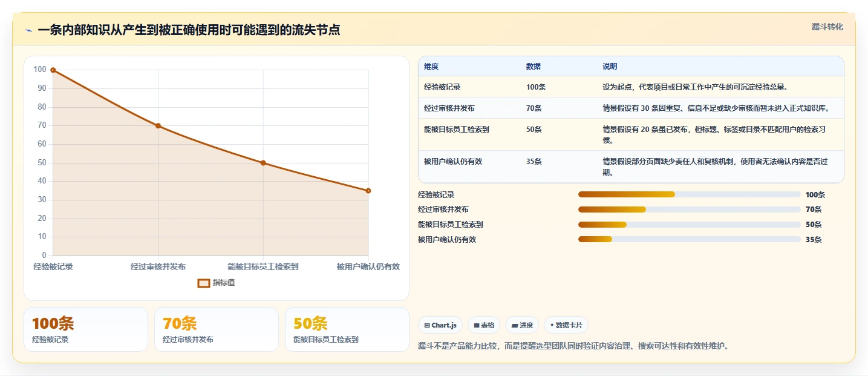868x376 pixels.
Task: Click the 被用户确认仍有效 progress bar
Action: click(x=690, y=239)
